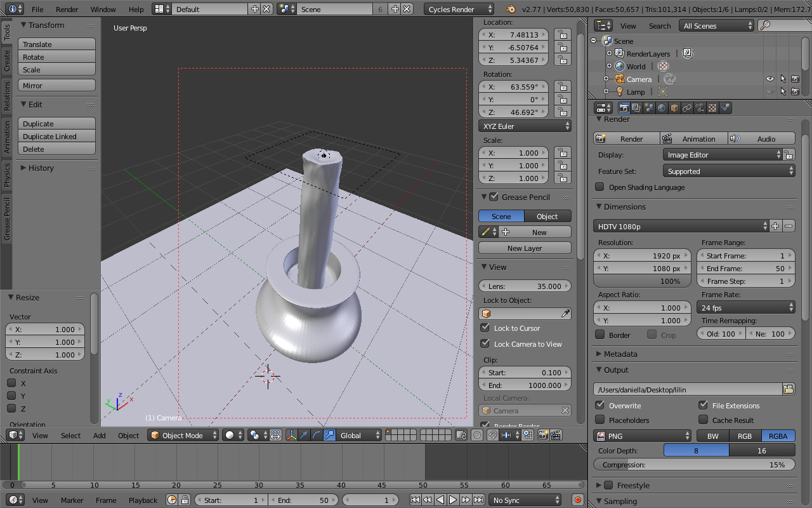Check constraint axis X checkbox
812x508 pixels.
click(11, 383)
